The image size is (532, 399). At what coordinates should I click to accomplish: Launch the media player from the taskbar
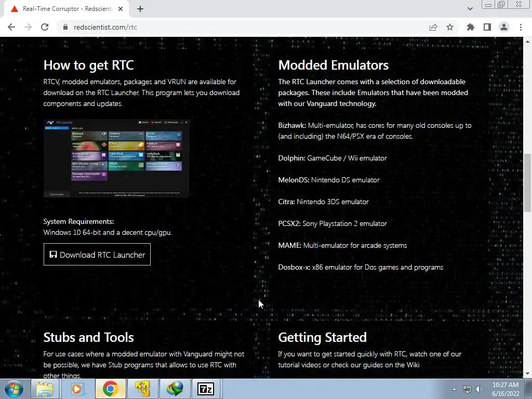[x=77, y=389]
